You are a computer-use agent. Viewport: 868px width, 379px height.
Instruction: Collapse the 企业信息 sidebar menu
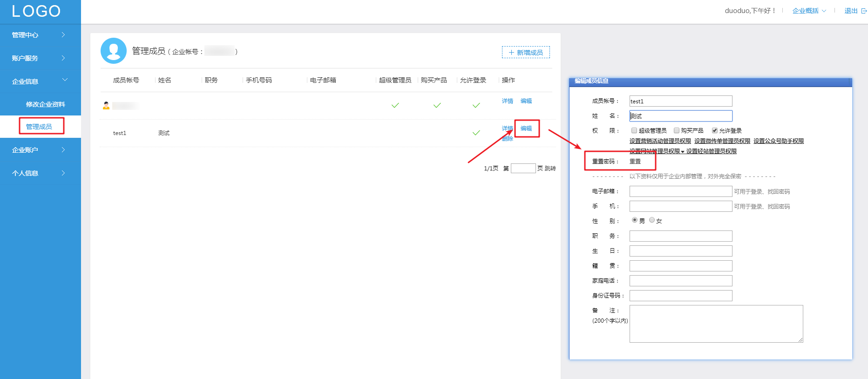tap(41, 81)
